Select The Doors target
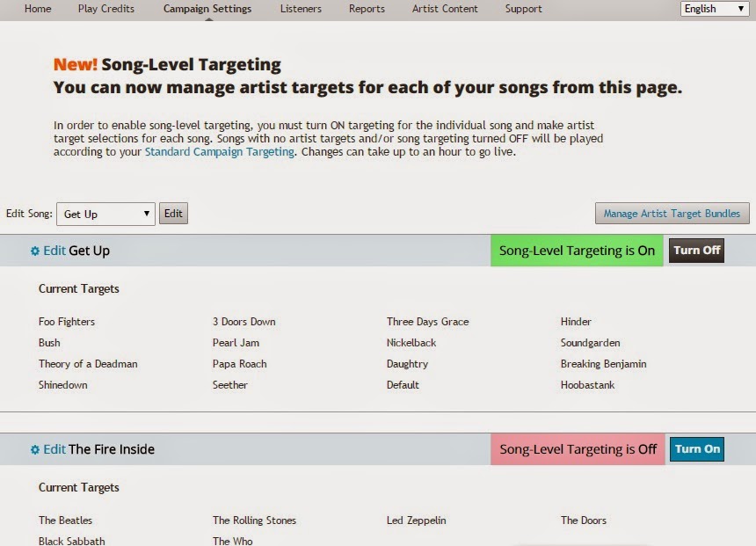Viewport: 756px width, 546px height. coord(584,521)
